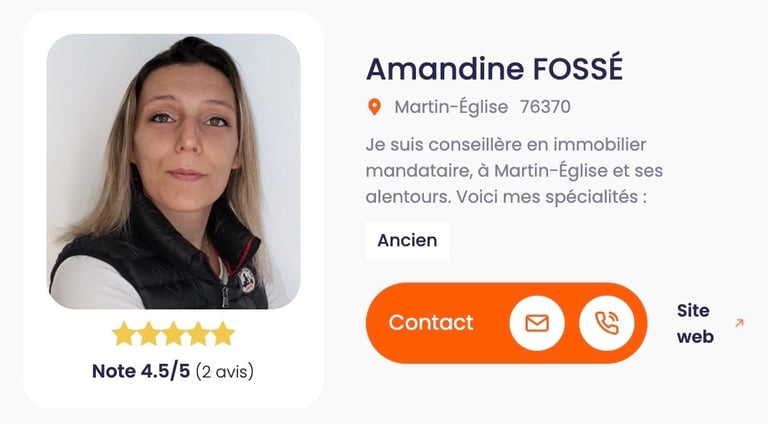Click the Contact button label
768x424 pixels.
(x=431, y=323)
